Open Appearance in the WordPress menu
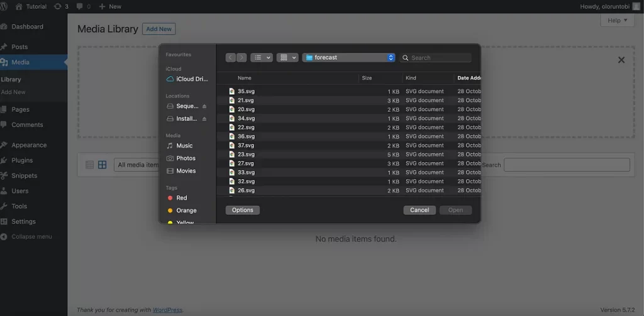 click(28, 145)
